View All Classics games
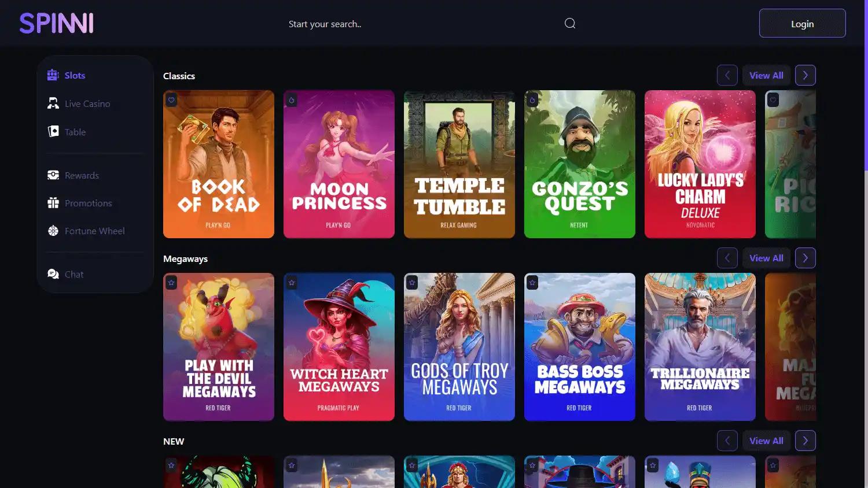The height and width of the screenshot is (488, 868). pyautogui.click(x=766, y=75)
